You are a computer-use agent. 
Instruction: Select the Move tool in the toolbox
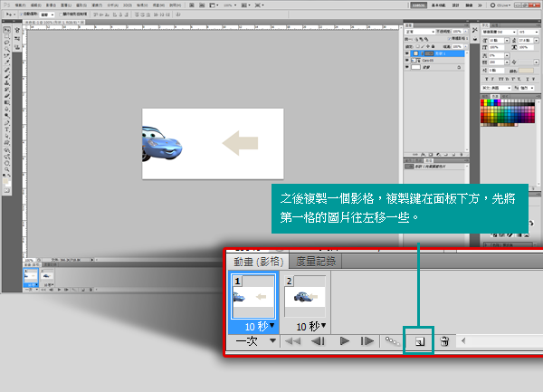(x=6, y=30)
